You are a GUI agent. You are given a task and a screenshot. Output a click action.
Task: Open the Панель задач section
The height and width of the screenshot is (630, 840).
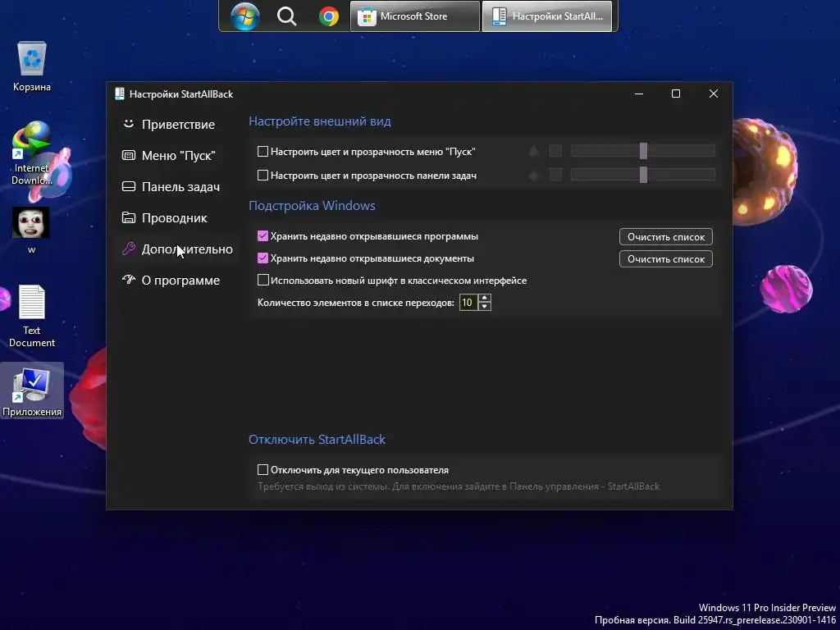point(178,186)
